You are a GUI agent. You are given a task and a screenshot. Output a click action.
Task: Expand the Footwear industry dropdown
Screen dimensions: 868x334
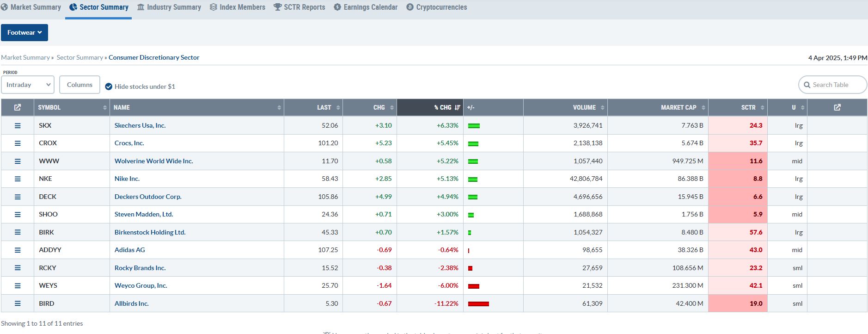pos(24,33)
